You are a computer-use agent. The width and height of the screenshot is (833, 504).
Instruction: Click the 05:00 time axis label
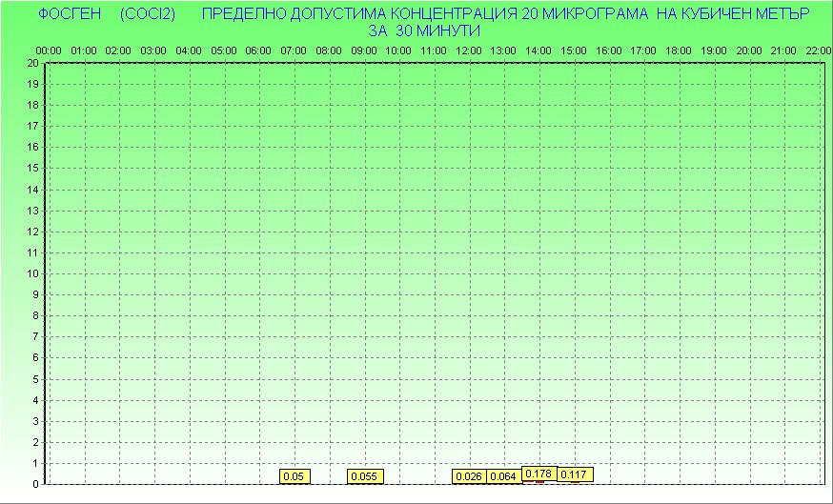(x=224, y=51)
